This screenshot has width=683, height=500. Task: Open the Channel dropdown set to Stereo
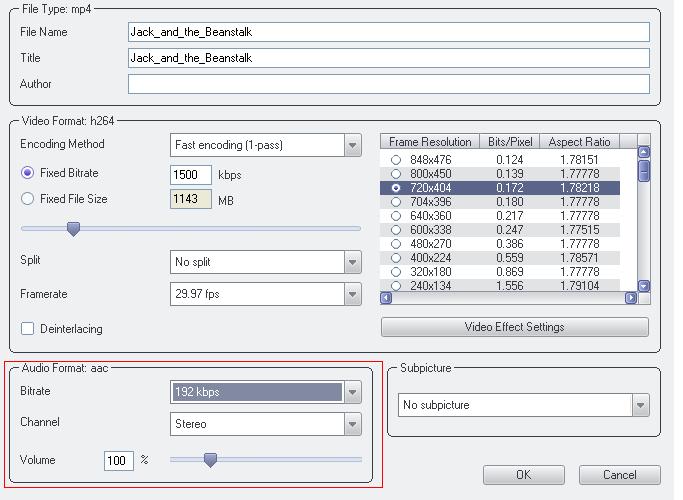coord(352,424)
